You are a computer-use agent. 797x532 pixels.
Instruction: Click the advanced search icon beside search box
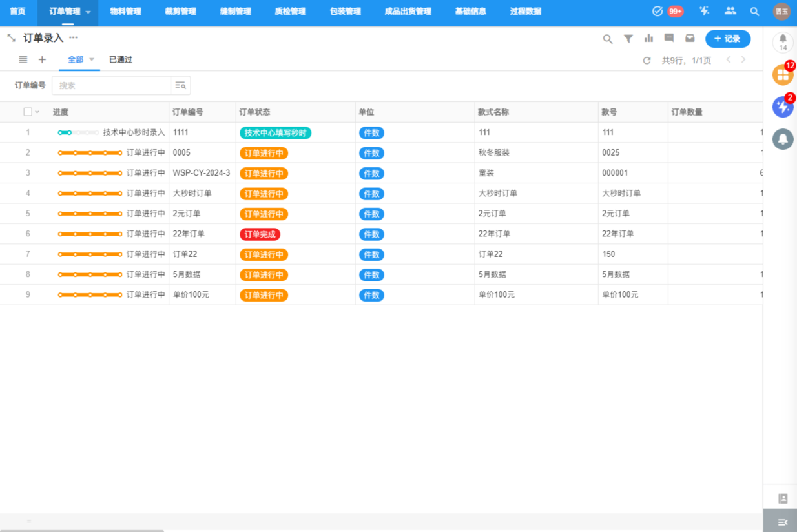(180, 85)
